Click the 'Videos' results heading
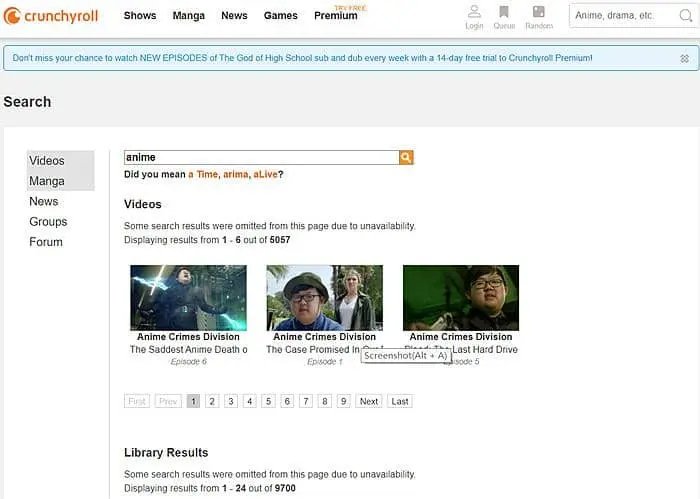 click(143, 204)
